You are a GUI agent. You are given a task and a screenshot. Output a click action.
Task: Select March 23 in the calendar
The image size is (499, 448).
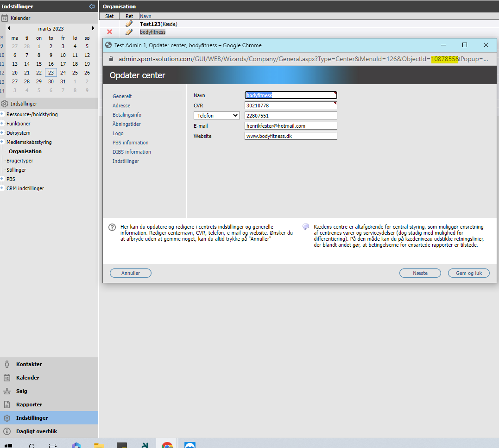pyautogui.click(x=51, y=73)
